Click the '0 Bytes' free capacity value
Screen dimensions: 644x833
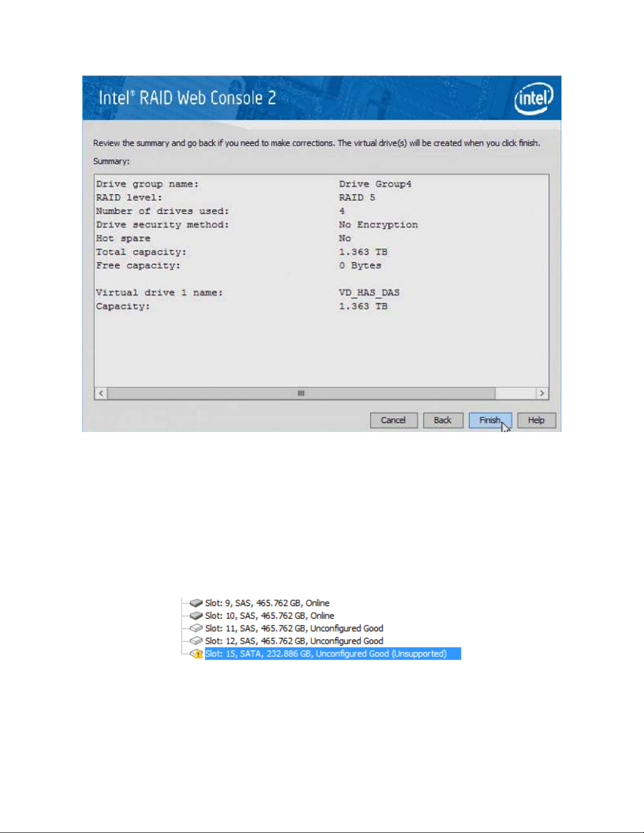(x=360, y=265)
